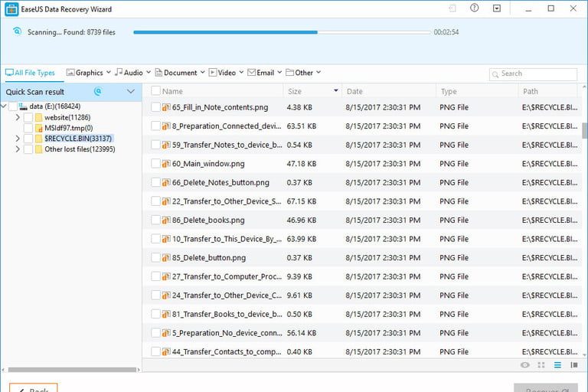
Task: Toggle the preview pane view icon
Action: pyautogui.click(x=573, y=365)
